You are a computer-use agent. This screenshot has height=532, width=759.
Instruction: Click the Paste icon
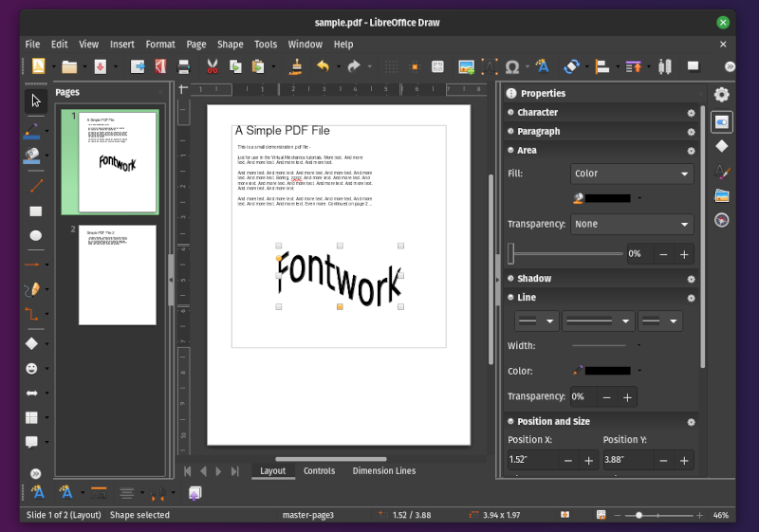(x=258, y=66)
